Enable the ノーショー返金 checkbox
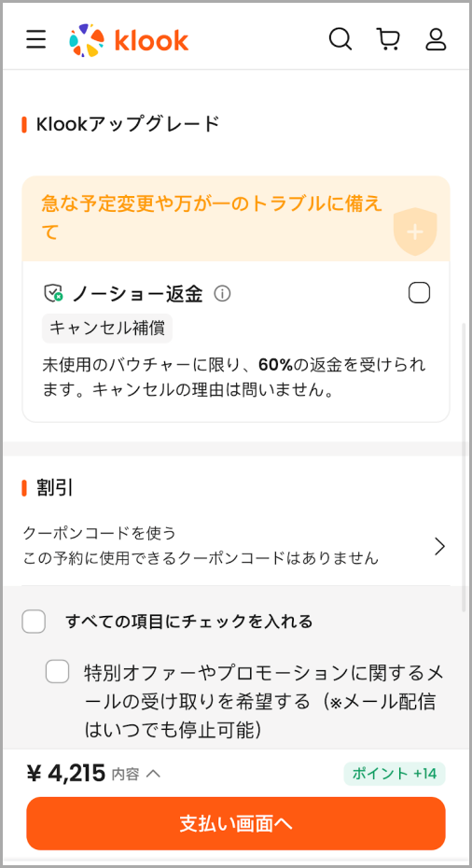The image size is (472, 868). [x=420, y=293]
